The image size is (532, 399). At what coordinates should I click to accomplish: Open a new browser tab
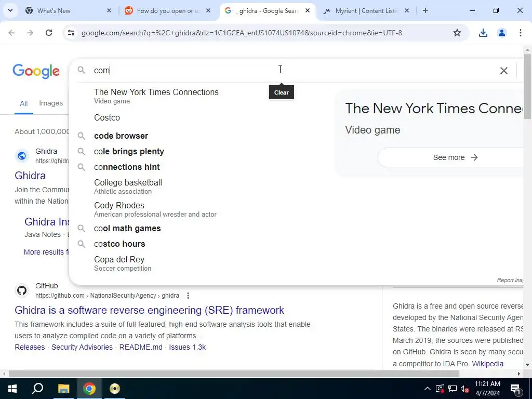pyautogui.click(x=425, y=10)
